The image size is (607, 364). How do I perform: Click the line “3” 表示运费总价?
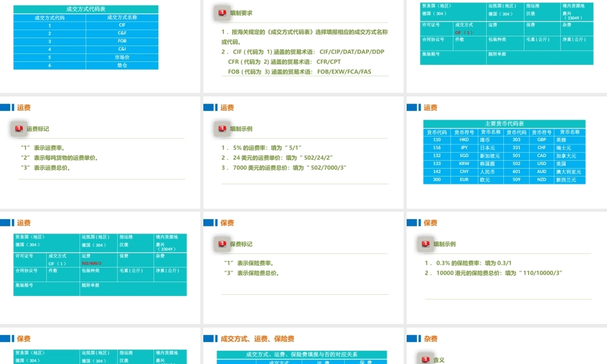pyautogui.click(x=46, y=168)
